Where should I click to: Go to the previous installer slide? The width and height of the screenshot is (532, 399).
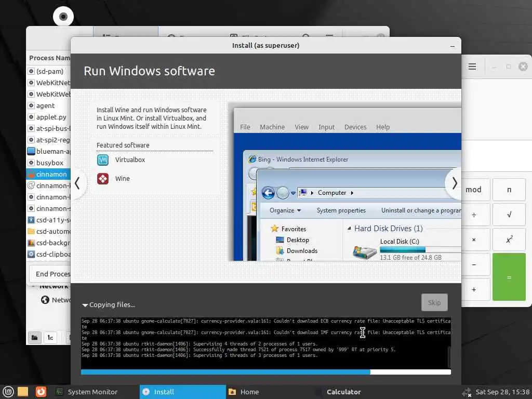77,183
